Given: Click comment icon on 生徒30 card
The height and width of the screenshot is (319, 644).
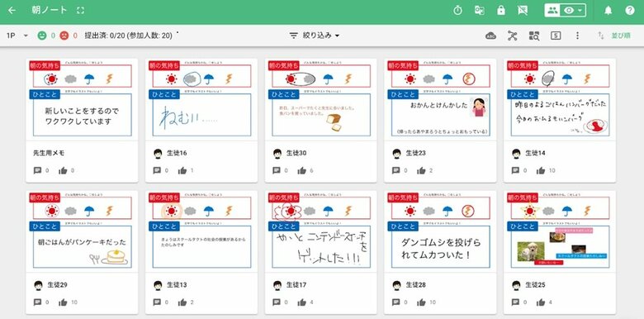Looking at the screenshot, I should point(277,170).
